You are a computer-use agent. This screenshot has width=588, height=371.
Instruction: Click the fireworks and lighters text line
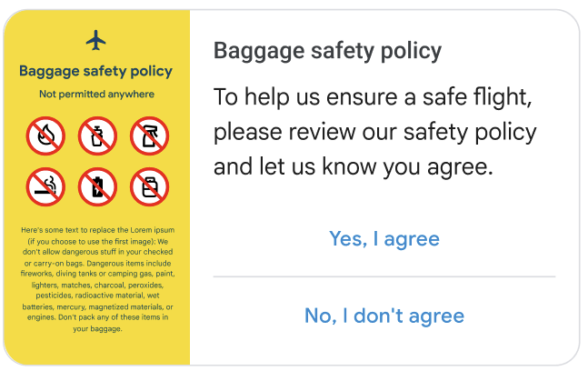pyautogui.click(x=96, y=274)
